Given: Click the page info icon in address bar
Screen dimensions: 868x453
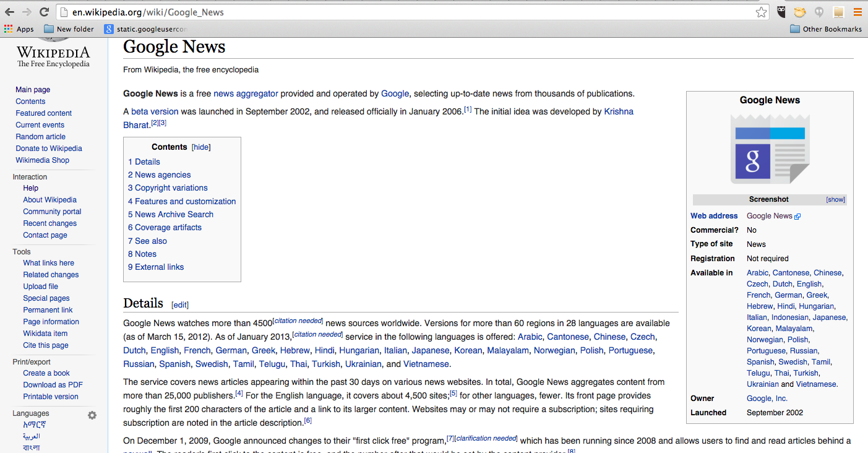Looking at the screenshot, I should coord(64,12).
